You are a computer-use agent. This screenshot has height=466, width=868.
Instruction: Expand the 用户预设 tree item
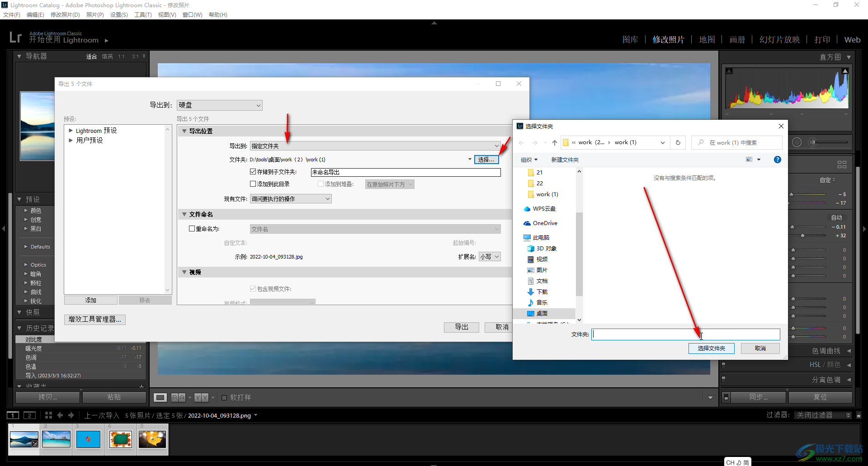[71, 140]
